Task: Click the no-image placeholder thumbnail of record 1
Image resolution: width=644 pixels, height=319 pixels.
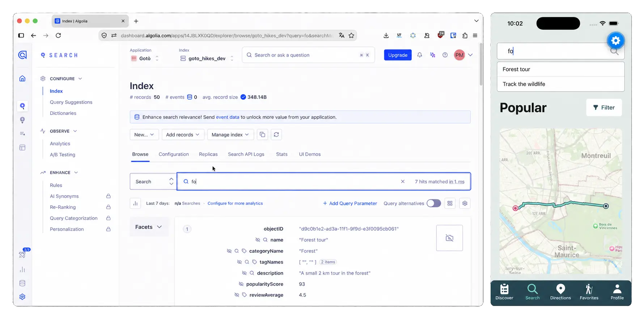Action: tap(449, 238)
